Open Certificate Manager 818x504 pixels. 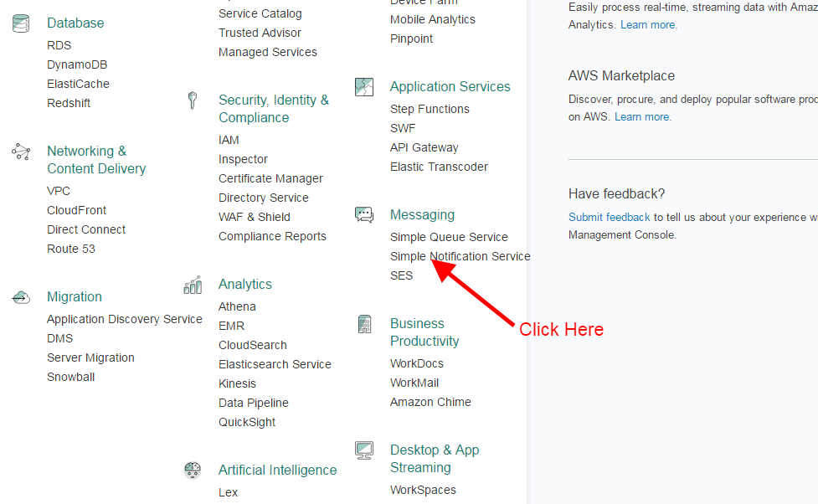pyautogui.click(x=270, y=179)
